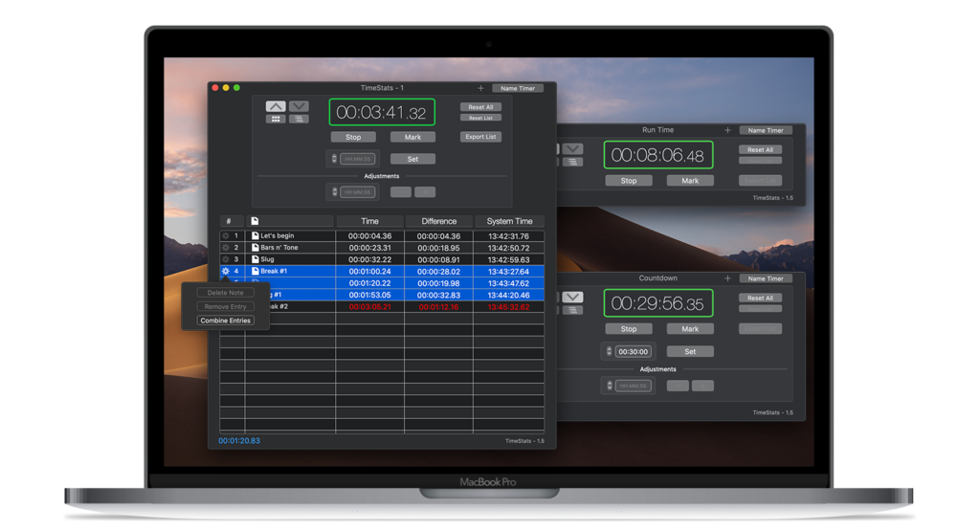Choose Delete Note from the popup menu
The height and width of the screenshot is (532, 980).
tap(226, 293)
